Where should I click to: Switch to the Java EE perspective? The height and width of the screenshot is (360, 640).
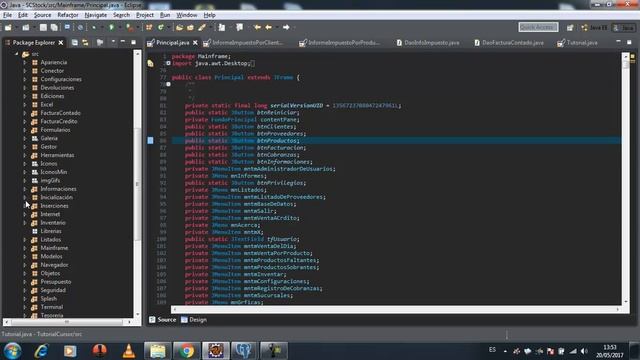[594, 27]
